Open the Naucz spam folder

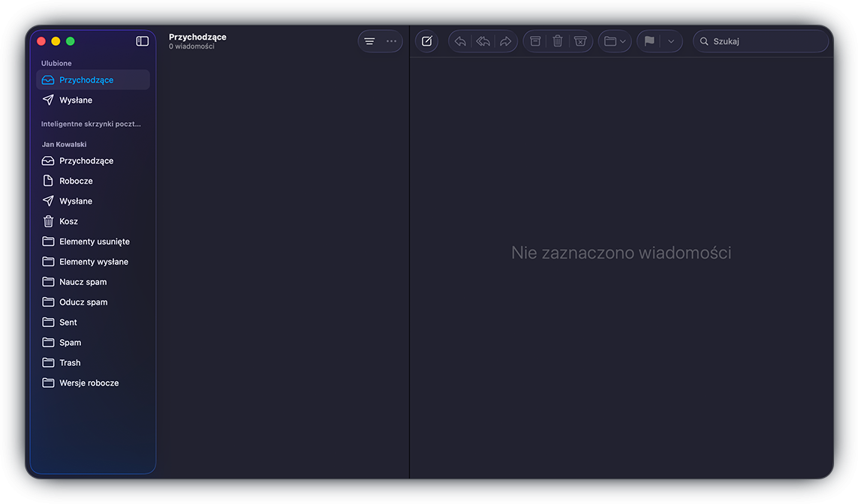point(83,281)
